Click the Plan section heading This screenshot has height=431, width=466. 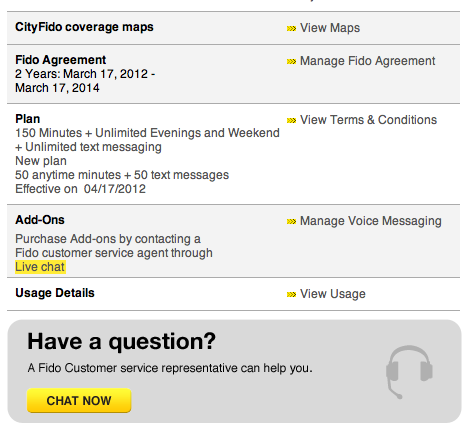[28, 119]
